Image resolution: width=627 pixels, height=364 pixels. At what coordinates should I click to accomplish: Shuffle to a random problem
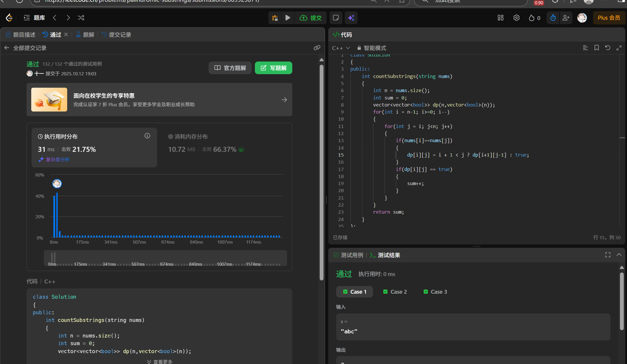[81, 18]
